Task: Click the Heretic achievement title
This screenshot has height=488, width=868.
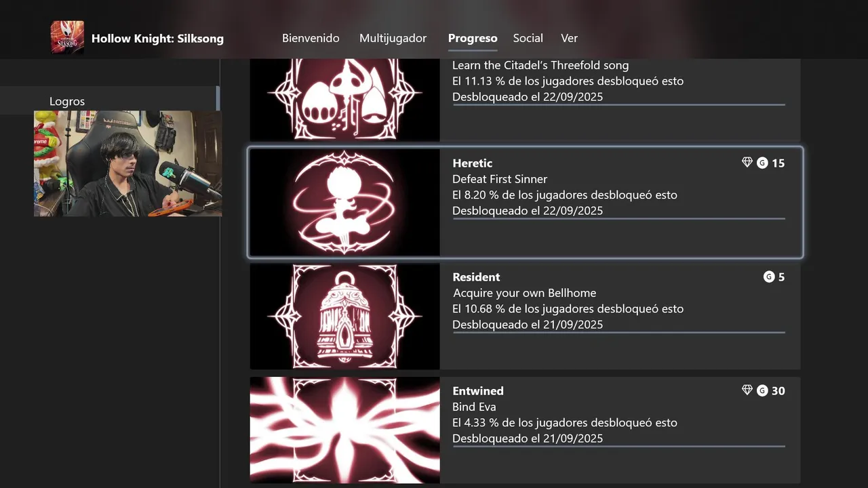Action: pyautogui.click(x=473, y=163)
